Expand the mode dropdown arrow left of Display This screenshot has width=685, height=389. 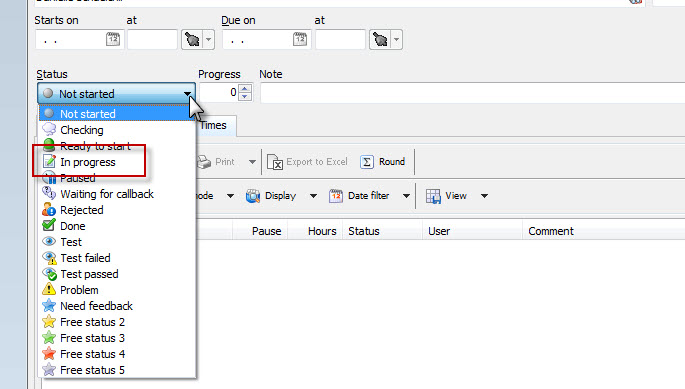click(230, 196)
